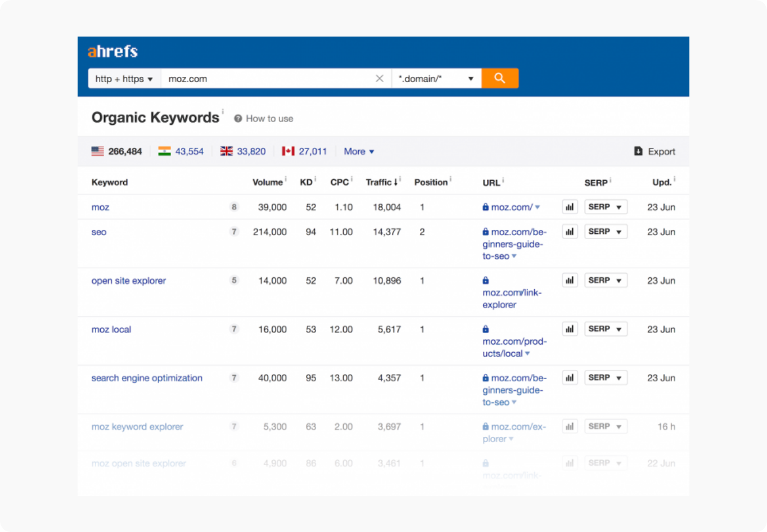Screen dimensions: 767x532
Task: Clear the search field with X icon
Action: coord(380,79)
